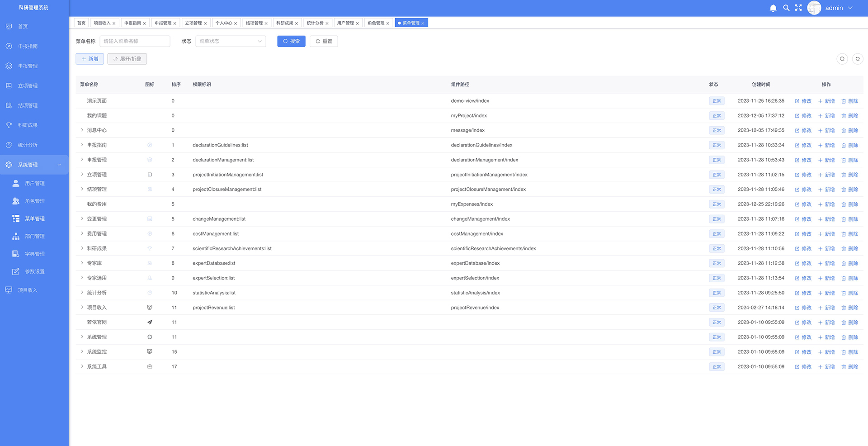This screenshot has width=868, height=446.
Task: Focus the 菜单名称 input field
Action: coord(135,41)
